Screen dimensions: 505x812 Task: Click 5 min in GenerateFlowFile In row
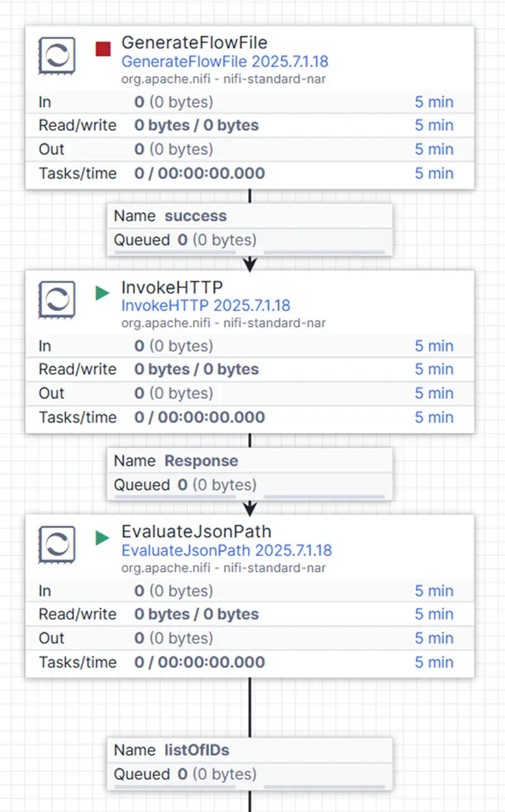434,102
